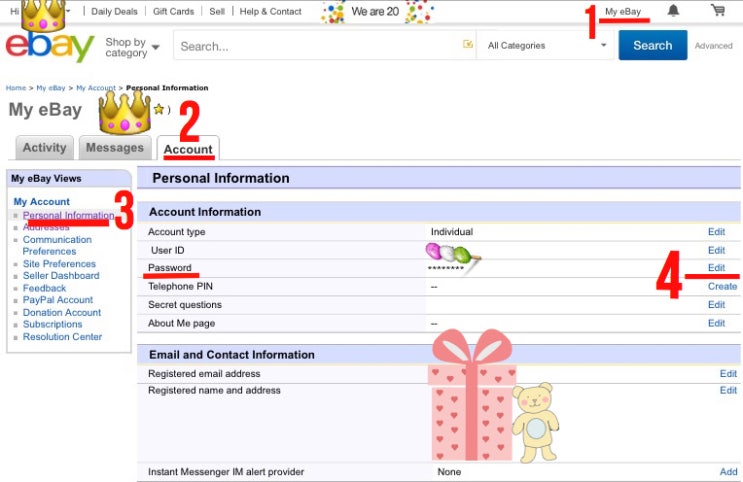
Task: Open the shopping cart icon
Action: (717, 11)
